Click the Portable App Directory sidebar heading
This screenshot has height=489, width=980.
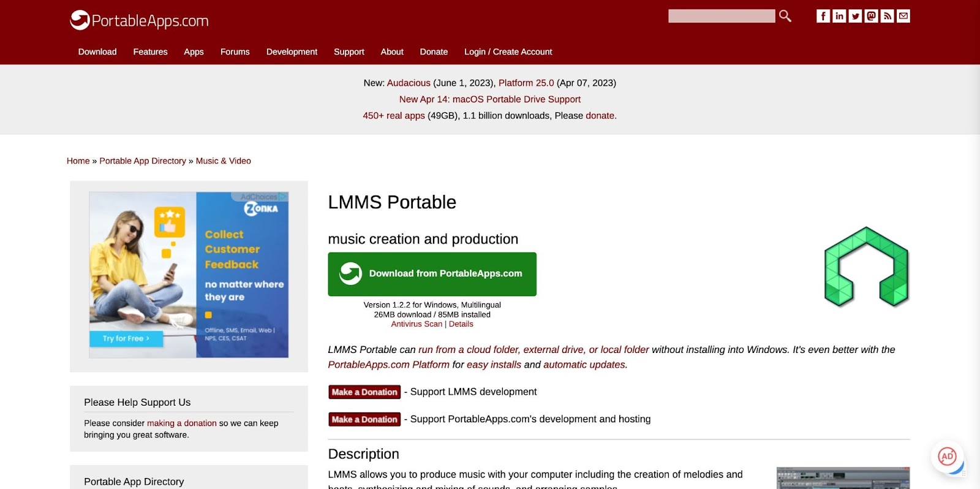[x=134, y=482]
